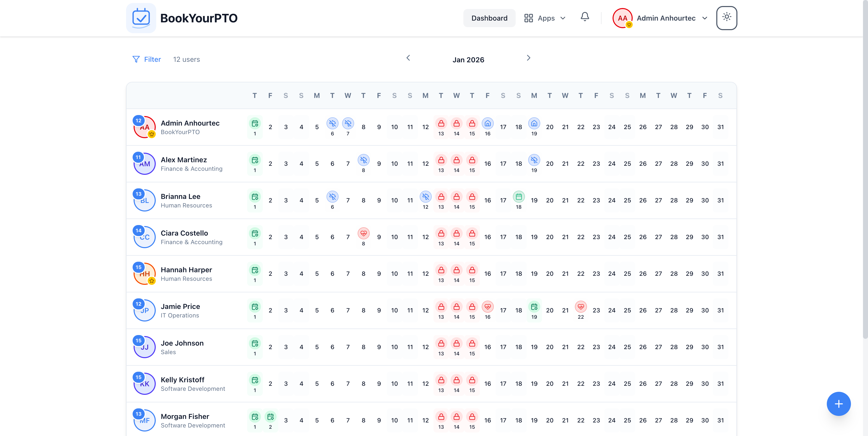Click the locked holiday icon on Hannah Harper's Jan 14
868x436 pixels.
pyautogui.click(x=457, y=270)
